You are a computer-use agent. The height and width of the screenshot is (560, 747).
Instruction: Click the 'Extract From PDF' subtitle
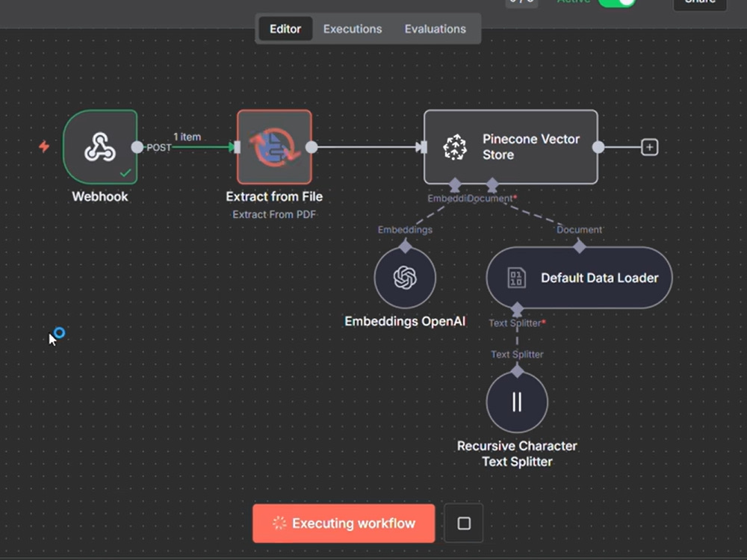274,215
